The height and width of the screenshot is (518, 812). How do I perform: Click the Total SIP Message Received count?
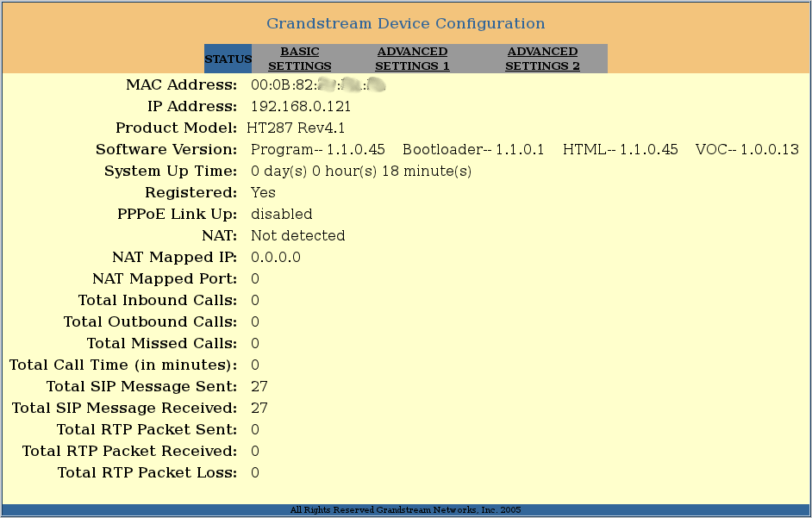click(259, 409)
